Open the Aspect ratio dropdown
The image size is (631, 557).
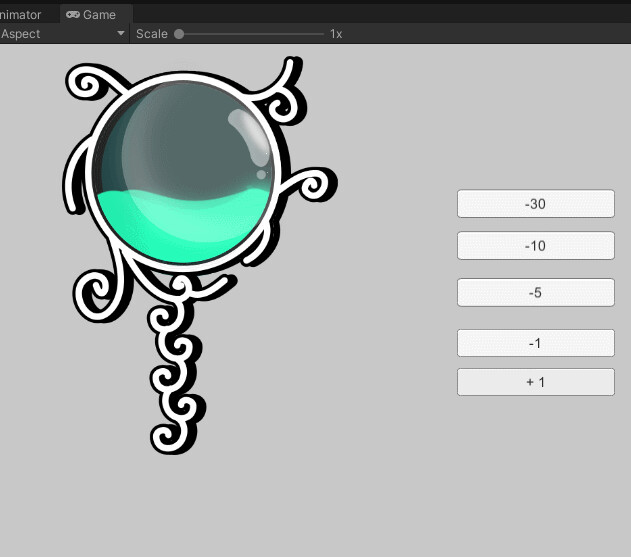coord(63,34)
